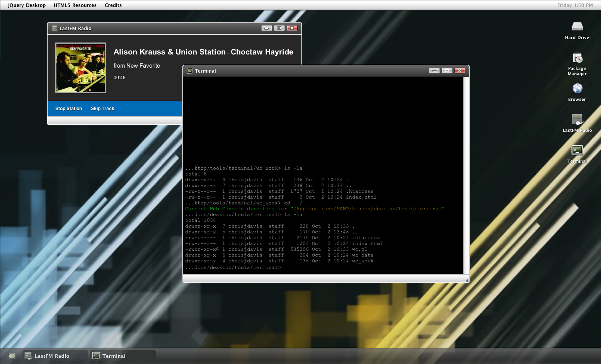Click the 00:49 elapsed time
The width and height of the screenshot is (601, 364).
(x=119, y=78)
